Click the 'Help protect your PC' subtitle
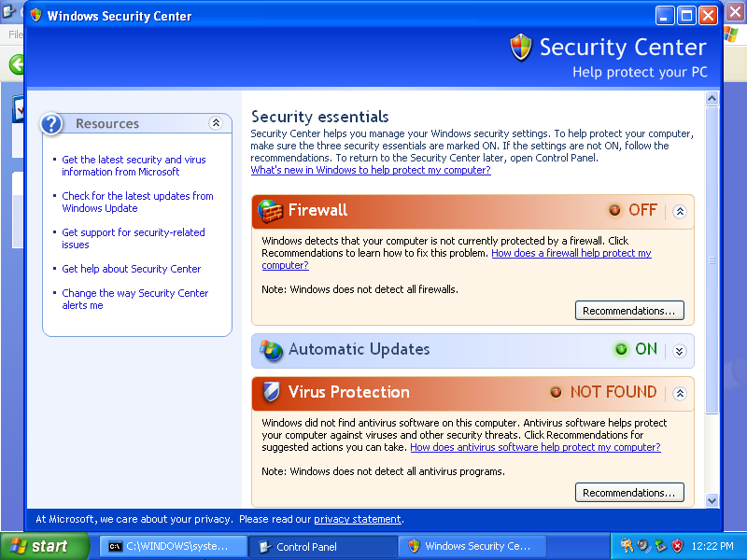 click(x=640, y=72)
